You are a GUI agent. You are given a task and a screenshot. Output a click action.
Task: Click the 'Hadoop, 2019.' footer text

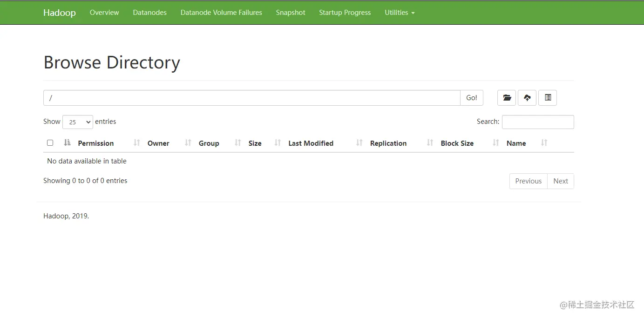point(66,216)
